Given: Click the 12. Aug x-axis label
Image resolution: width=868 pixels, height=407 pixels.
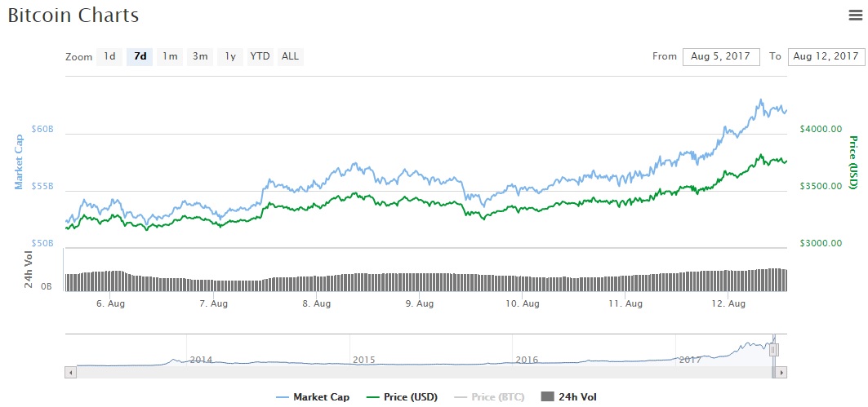Looking at the screenshot, I should click(x=728, y=303).
